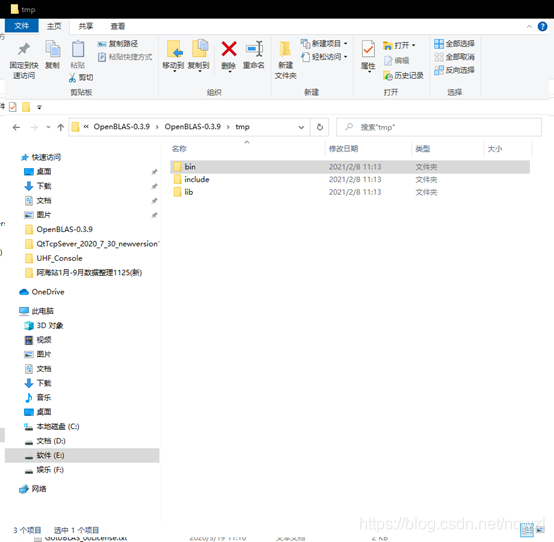
Task: Open QtTcpSever_2020_7_30_newversion folder in sidebar
Action: pos(97,244)
